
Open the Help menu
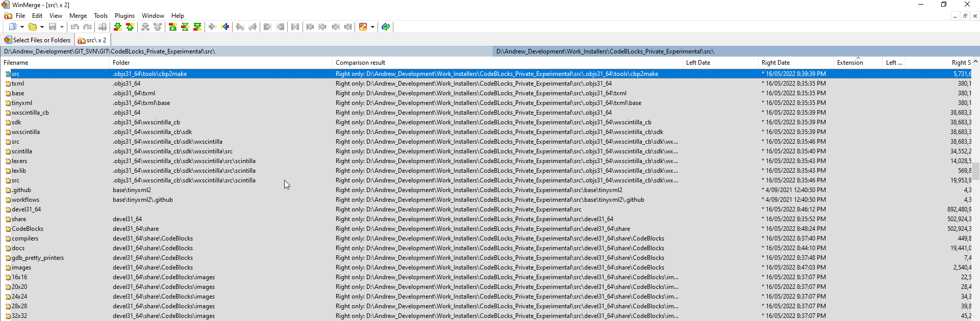[178, 16]
